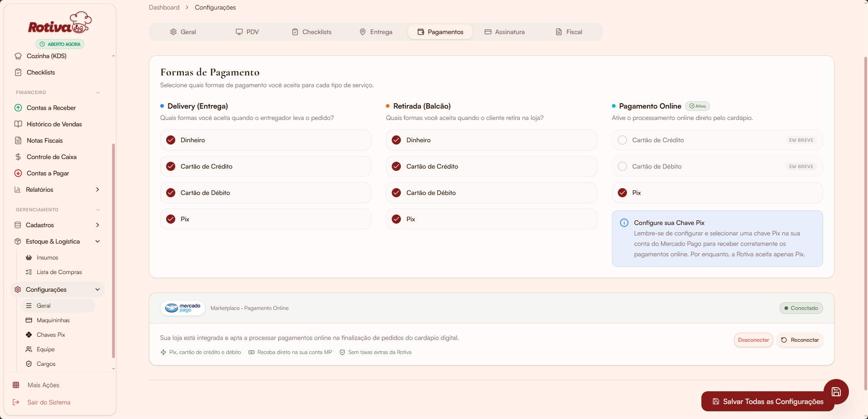Click the Cozinha (KDS) chef hat icon
This screenshot has height=419, width=868.
(18, 56)
